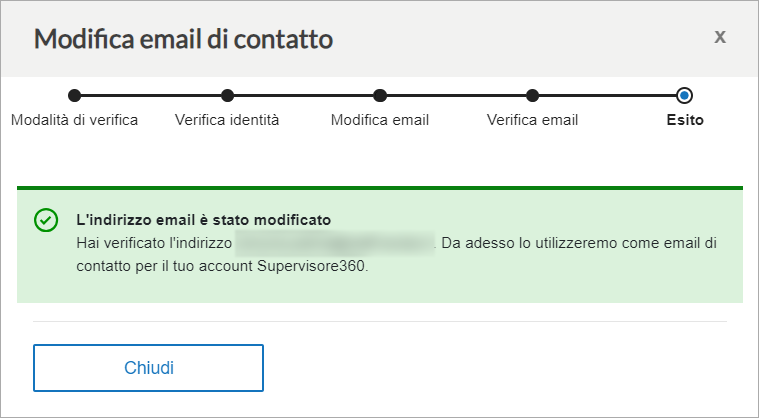Choose the Verifica email step label
759x418 pixels.
click(532, 120)
